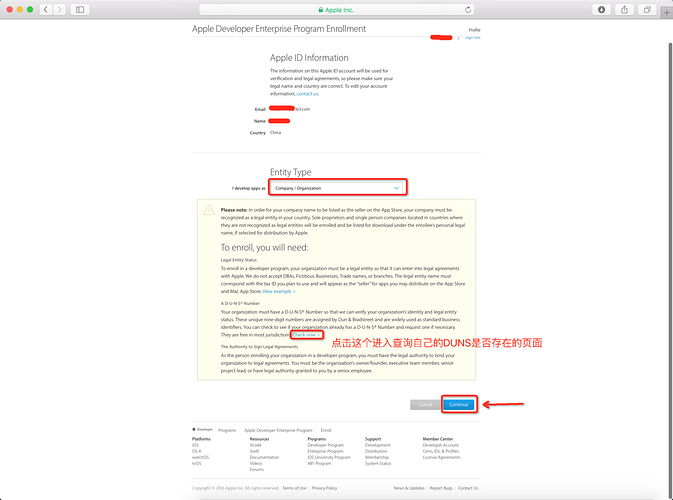
Task: Click the Cancel button
Action: (x=425, y=404)
